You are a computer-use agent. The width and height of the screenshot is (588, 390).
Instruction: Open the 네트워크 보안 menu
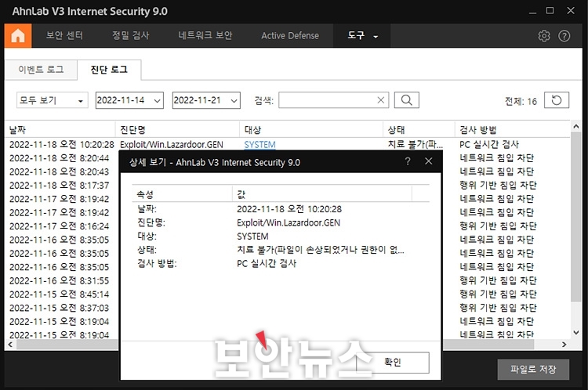(205, 35)
